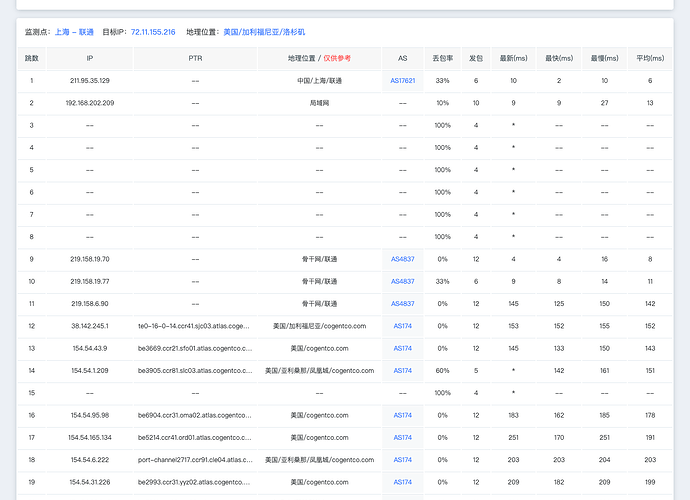The image size is (690, 500).
Task: Click target IP link 72.11.155.216
Action: [x=153, y=32]
